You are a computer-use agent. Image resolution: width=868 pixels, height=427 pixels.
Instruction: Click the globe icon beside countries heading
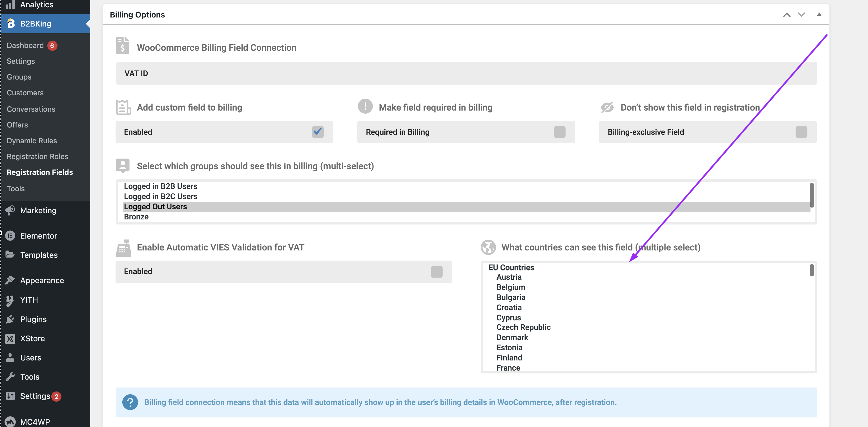(488, 247)
